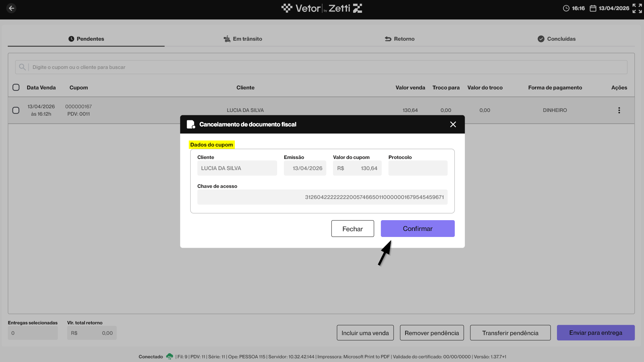Click the back arrow icon
Screen dimensions: 644x362
click(x=11, y=8)
